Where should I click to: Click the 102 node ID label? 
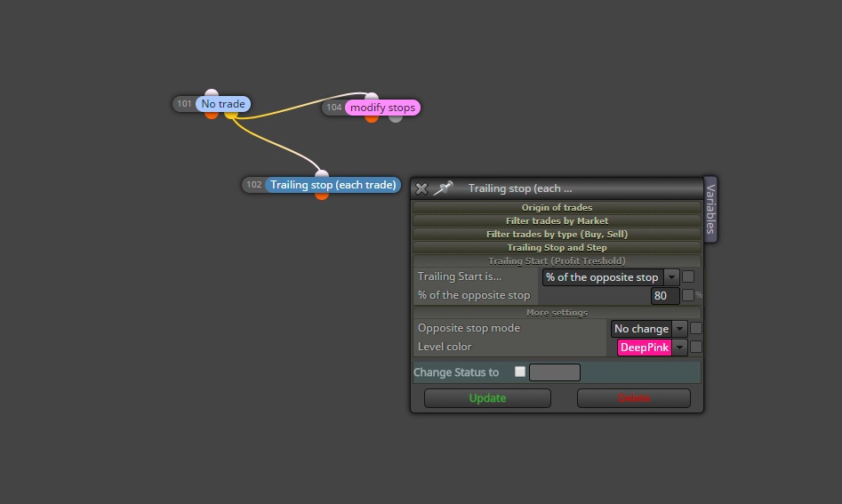click(253, 185)
